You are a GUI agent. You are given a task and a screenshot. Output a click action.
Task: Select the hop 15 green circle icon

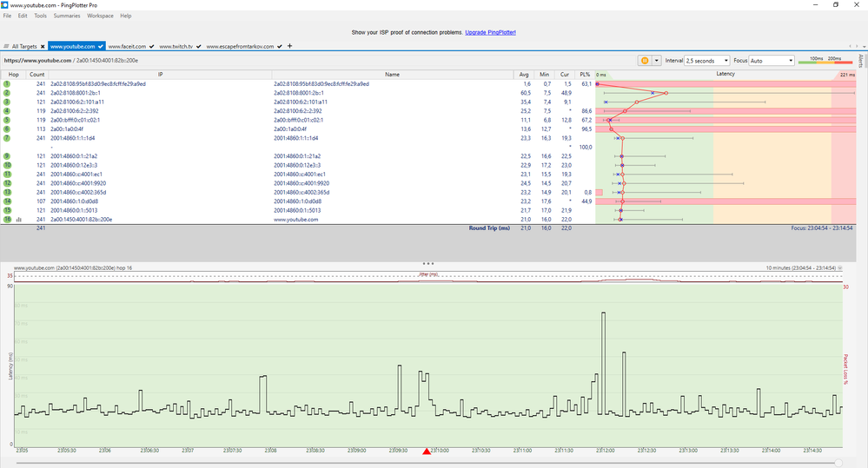(7, 210)
